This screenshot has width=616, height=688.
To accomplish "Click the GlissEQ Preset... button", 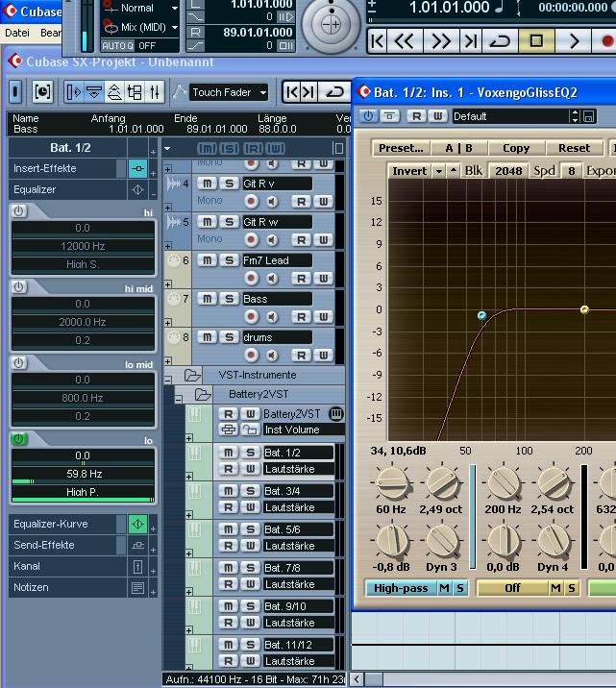I will (401, 148).
